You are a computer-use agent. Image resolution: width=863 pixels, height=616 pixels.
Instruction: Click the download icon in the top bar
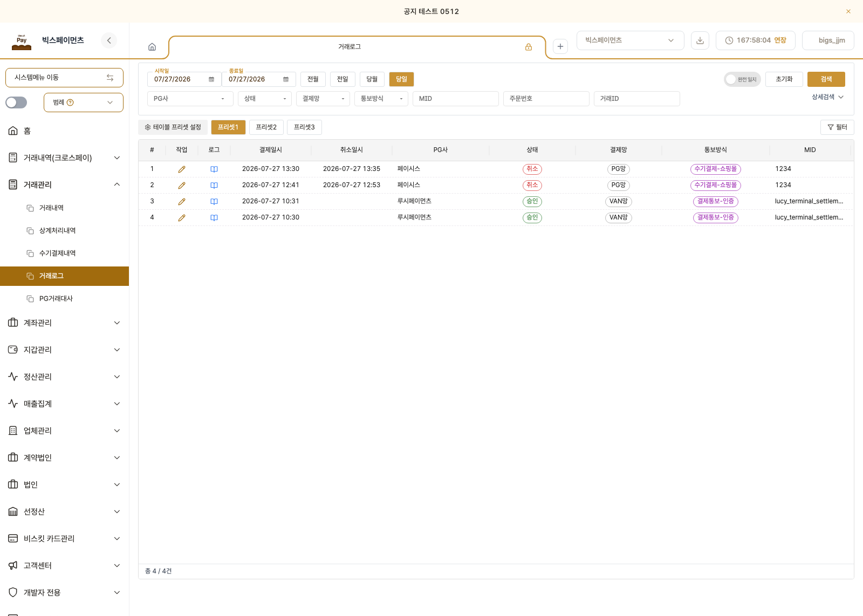(x=700, y=40)
